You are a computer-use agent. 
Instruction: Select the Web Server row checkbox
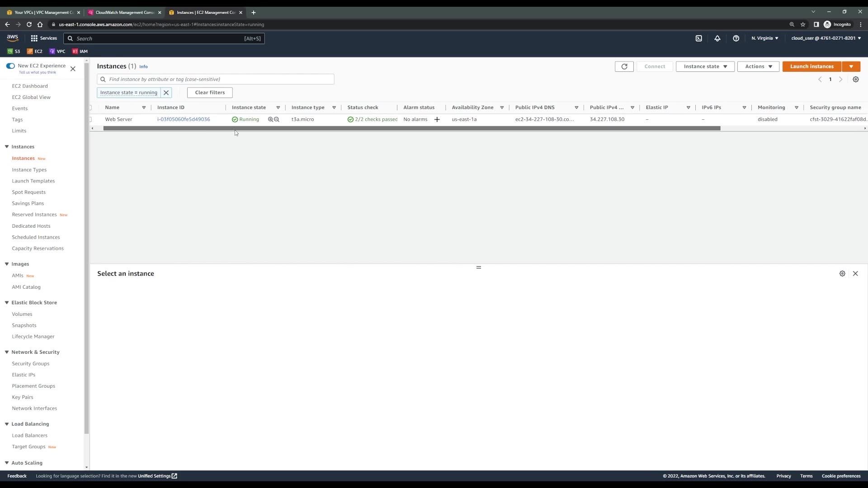[90, 120]
